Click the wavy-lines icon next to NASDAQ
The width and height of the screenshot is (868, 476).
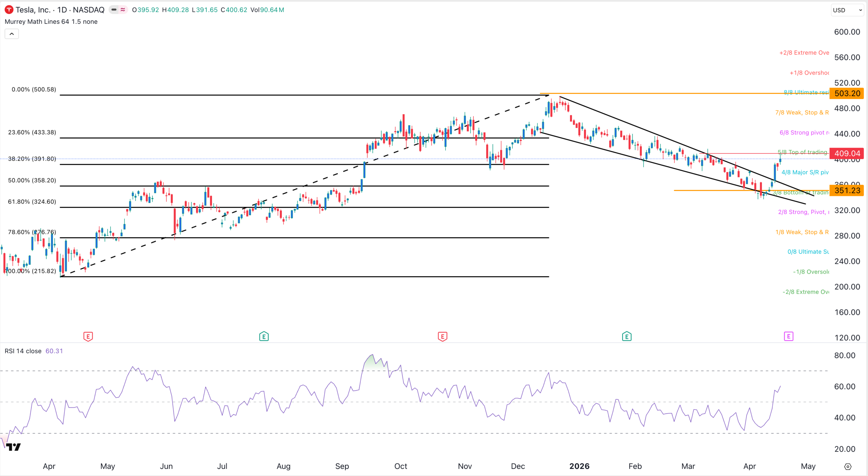pyautogui.click(x=123, y=10)
